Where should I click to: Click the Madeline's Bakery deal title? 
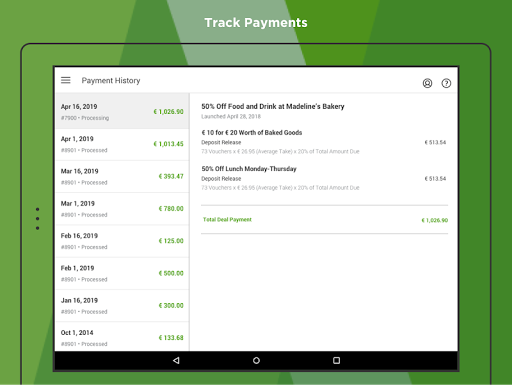[x=273, y=106]
